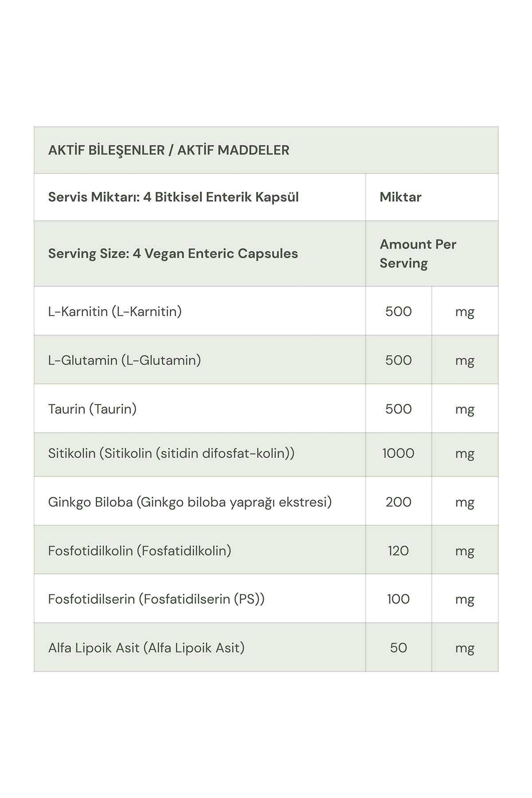
Task: Click the 200 amount value
Action: click(x=398, y=502)
